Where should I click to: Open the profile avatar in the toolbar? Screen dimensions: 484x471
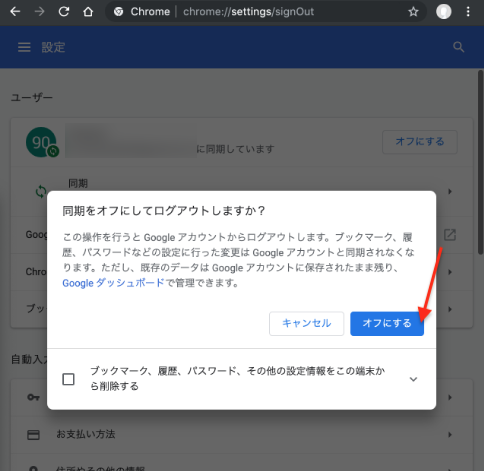click(444, 12)
